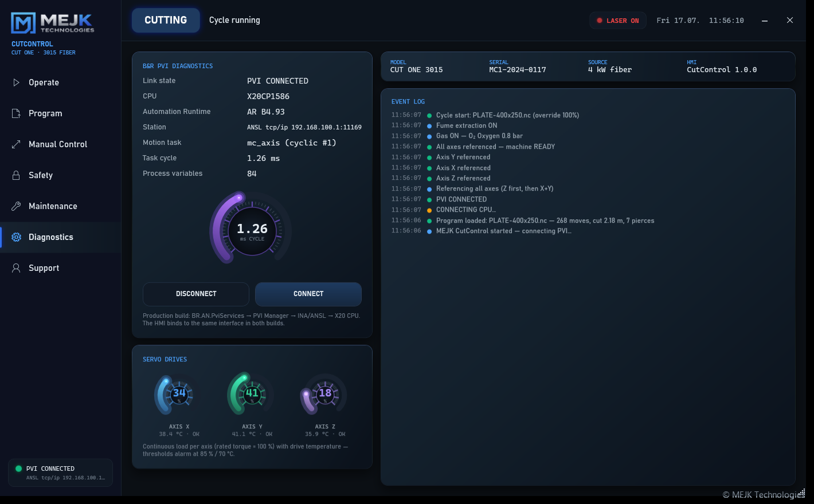The image size is (814, 504).
Task: Open the Operate menu item
Action: click(x=60, y=82)
